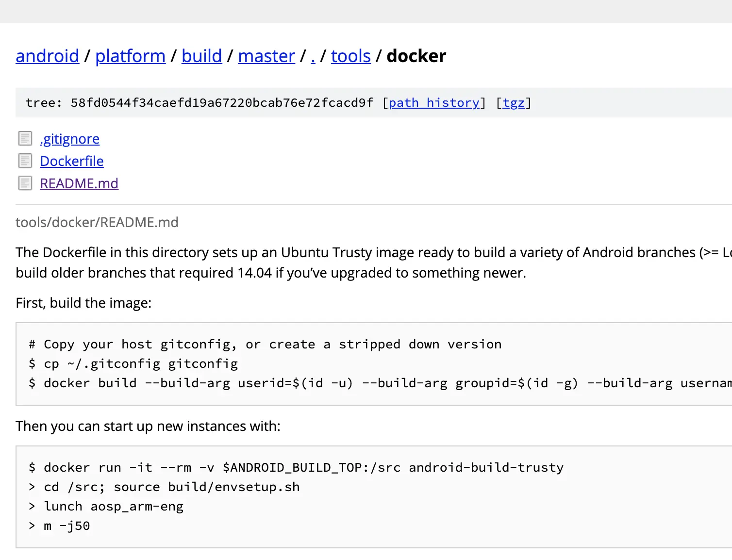Image resolution: width=732 pixels, height=560 pixels.
Task: View the path history link
Action: pos(434,103)
